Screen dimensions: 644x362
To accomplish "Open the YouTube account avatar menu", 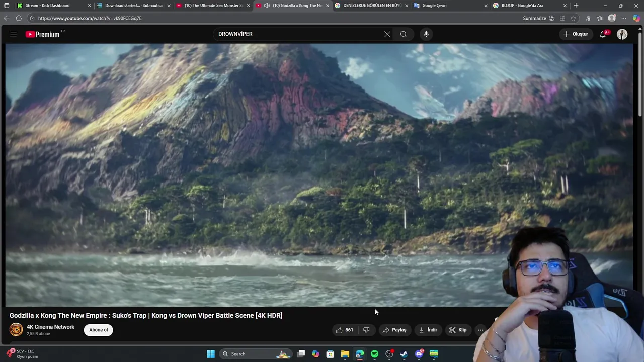I will 622,34.
